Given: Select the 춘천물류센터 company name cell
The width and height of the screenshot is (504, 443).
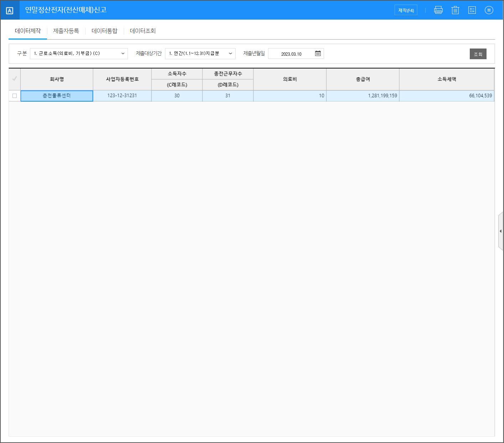Looking at the screenshot, I should click(57, 96).
